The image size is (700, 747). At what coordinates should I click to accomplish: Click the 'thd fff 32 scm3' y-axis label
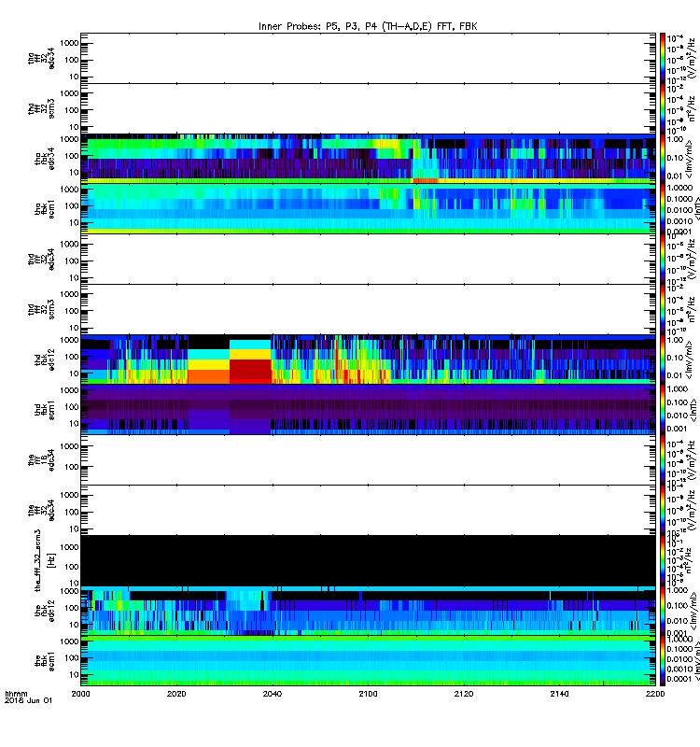pos(41,309)
